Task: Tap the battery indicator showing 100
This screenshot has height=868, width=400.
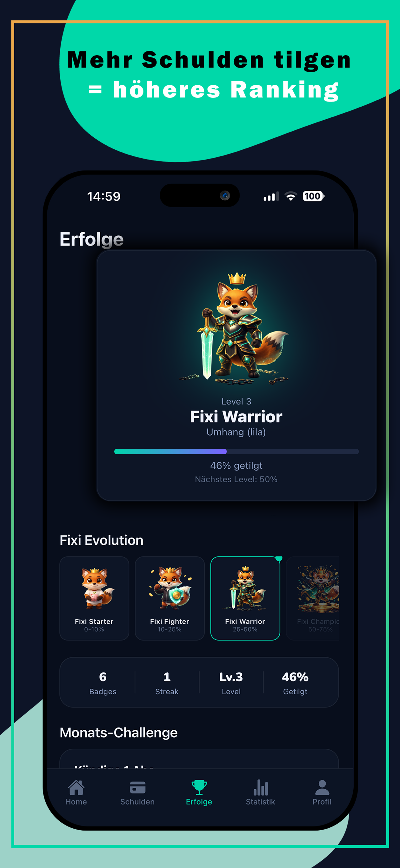Action: 313,196
